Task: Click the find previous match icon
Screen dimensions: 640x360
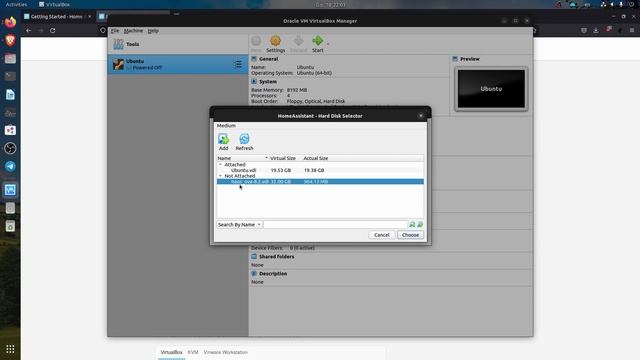Action: (x=412, y=224)
